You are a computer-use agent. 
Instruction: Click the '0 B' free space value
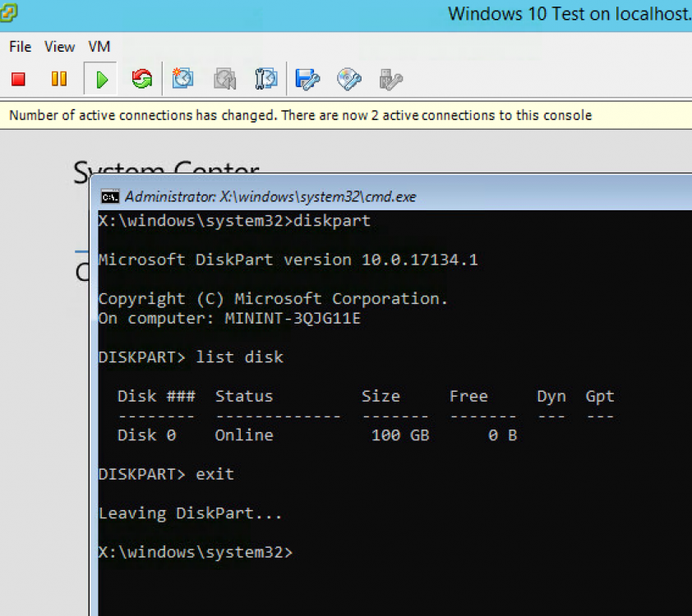[503, 435]
